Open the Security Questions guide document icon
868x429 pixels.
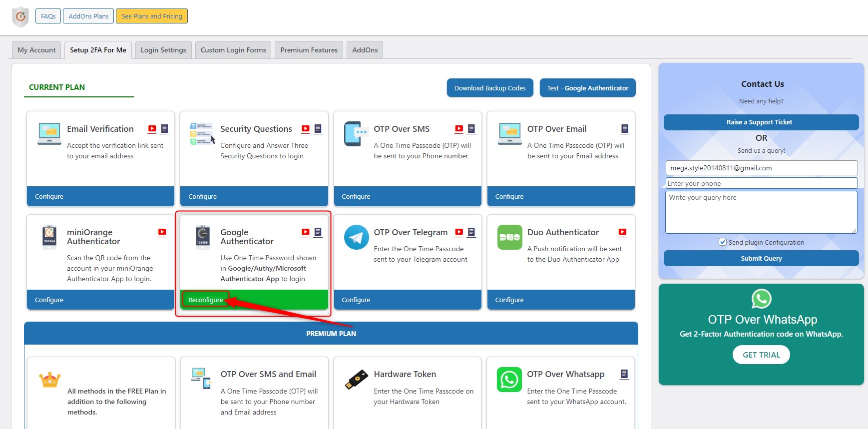[318, 129]
